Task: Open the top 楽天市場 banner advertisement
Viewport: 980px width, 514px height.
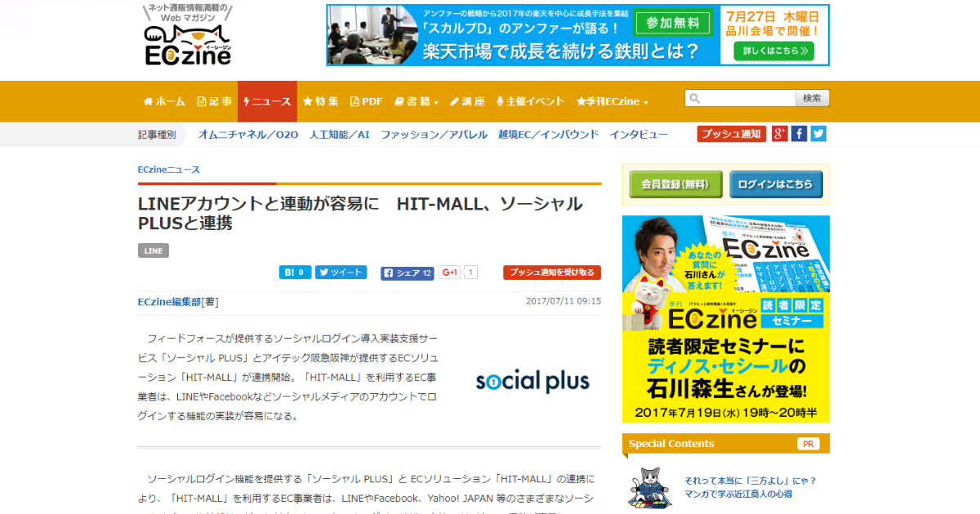Action: tap(578, 35)
